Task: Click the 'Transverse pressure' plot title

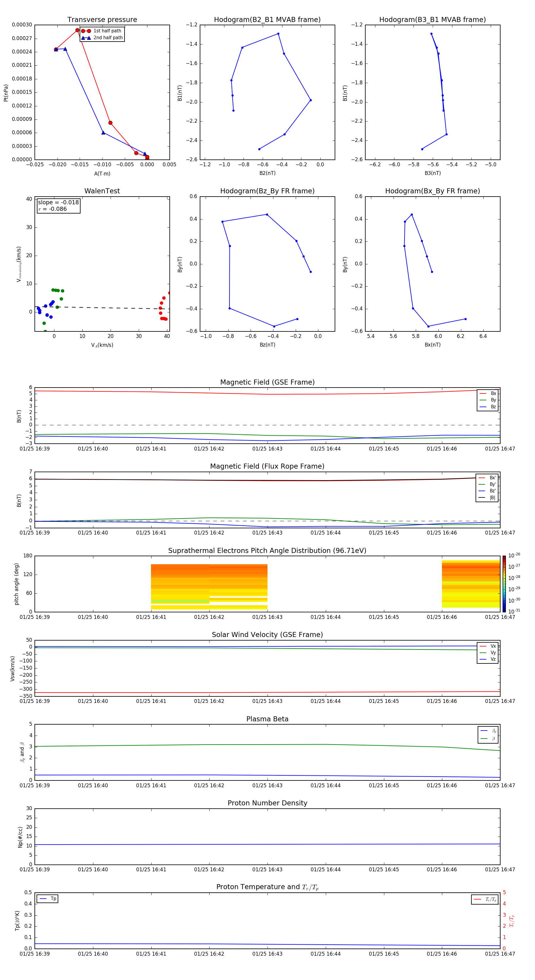Action: pyautogui.click(x=102, y=20)
